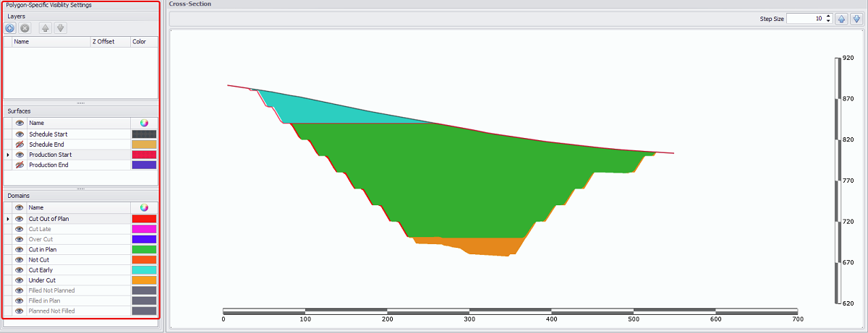Click the Surfaces eye column header icon
The image size is (868, 333).
pyautogui.click(x=20, y=123)
